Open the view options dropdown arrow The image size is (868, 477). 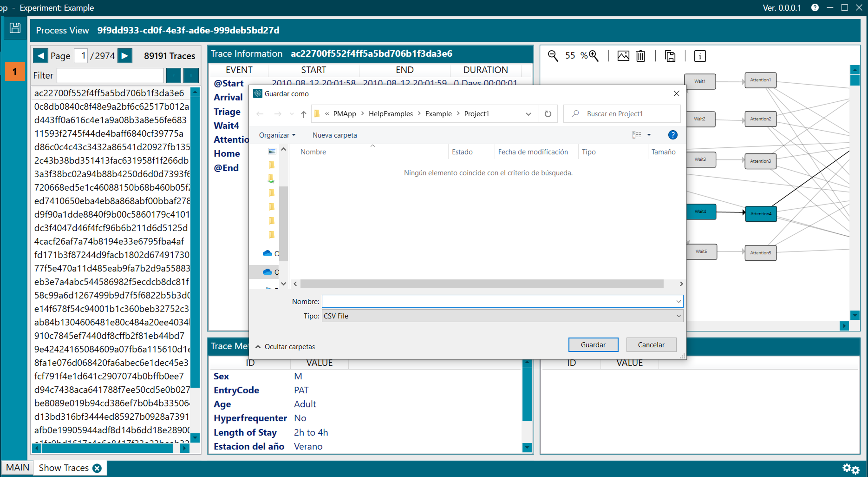point(649,135)
